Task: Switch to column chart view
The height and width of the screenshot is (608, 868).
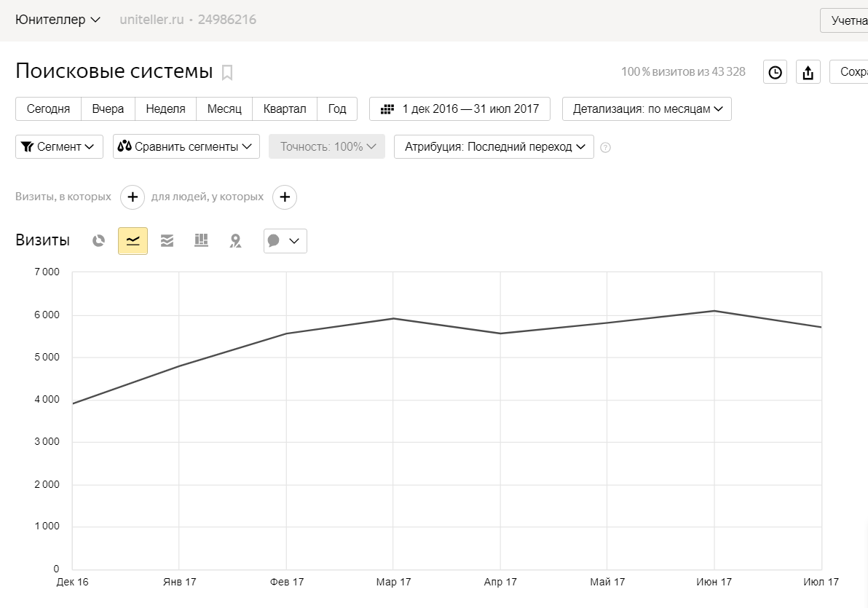Action: pyautogui.click(x=201, y=240)
